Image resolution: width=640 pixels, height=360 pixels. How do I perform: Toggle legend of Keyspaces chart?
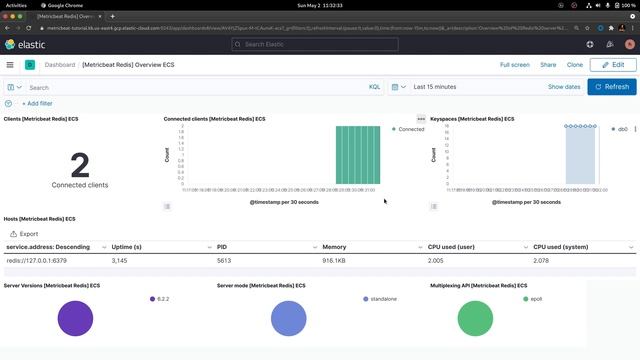(434, 207)
